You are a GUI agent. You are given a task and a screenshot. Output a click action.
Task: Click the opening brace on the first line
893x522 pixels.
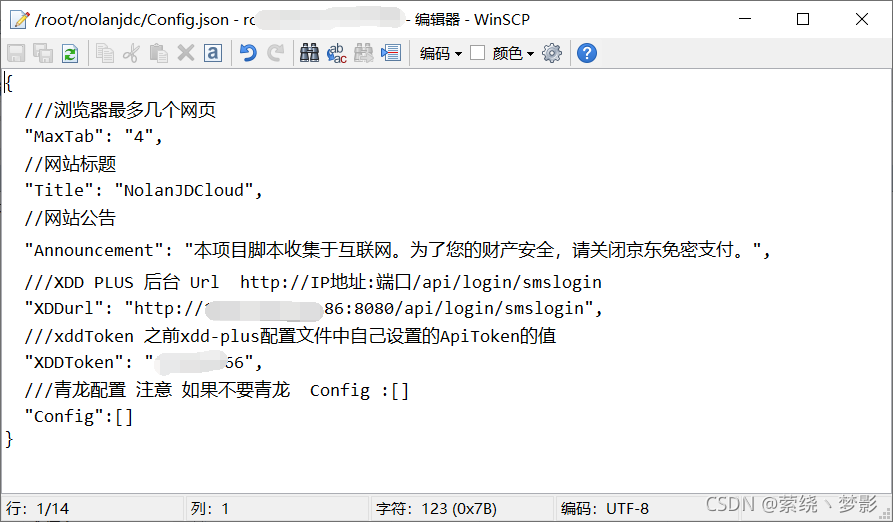[9, 83]
